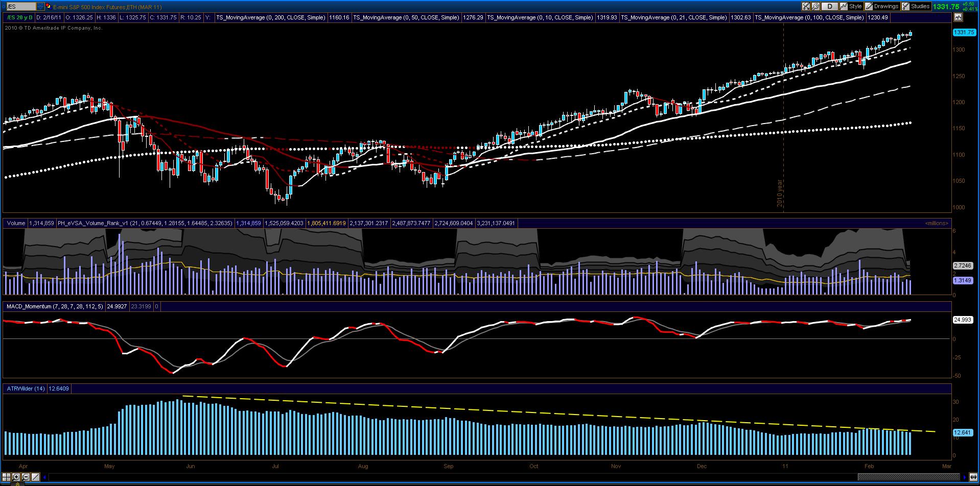This screenshot has height=486, width=980.
Task: Click the ATRWilder (14) study label
Action: (x=26, y=388)
